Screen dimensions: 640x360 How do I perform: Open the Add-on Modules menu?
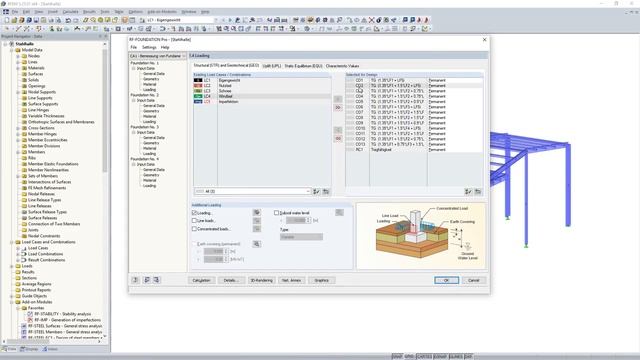click(162, 12)
